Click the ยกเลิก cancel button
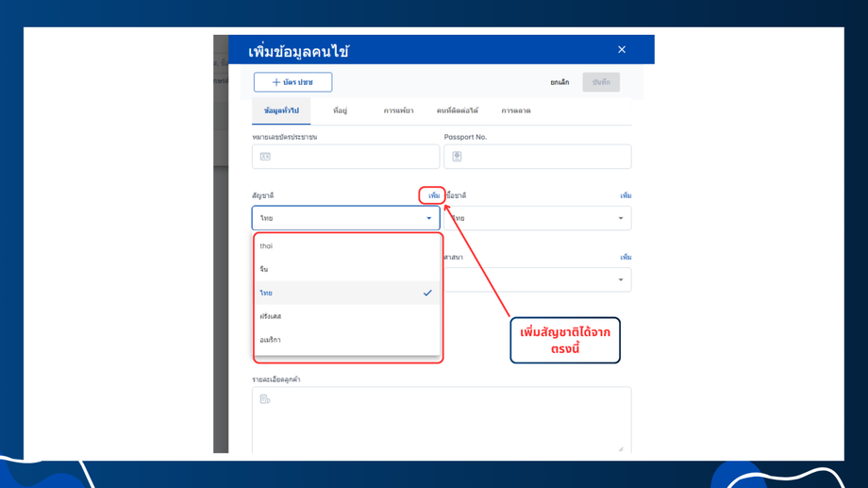Screen dimensions: 868x488 [x=559, y=82]
